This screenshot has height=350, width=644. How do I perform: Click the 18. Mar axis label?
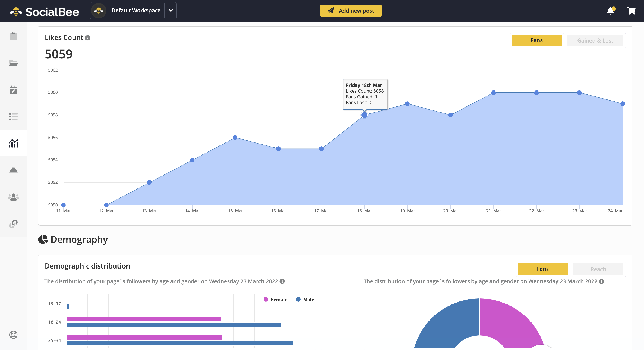[365, 211]
